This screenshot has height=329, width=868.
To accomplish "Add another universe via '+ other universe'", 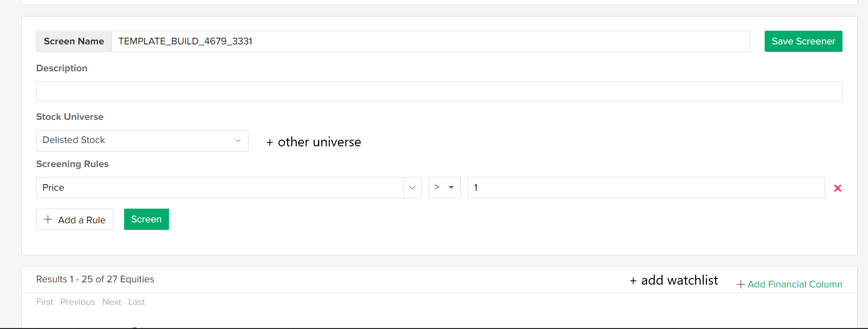I will click(314, 142).
